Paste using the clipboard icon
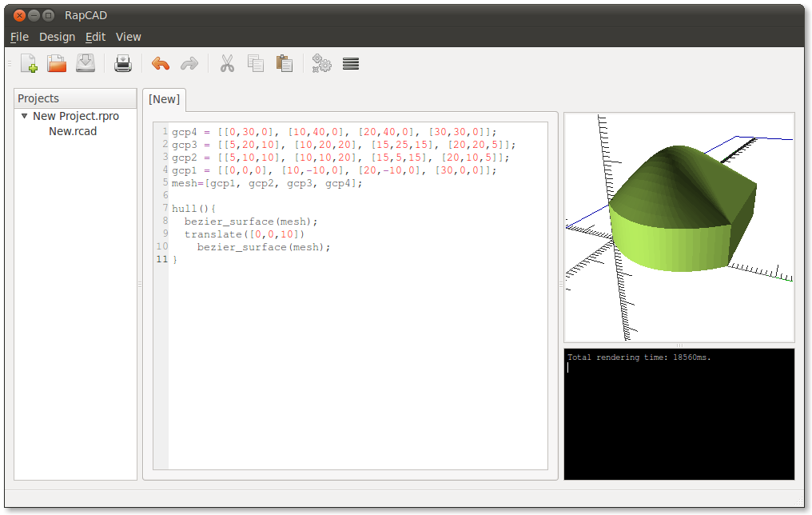This screenshot has width=812, height=515. 284,64
